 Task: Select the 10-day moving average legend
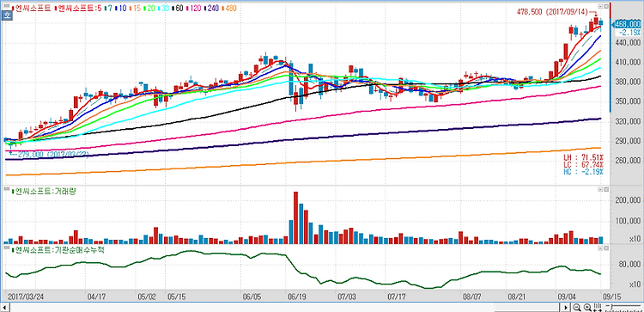[x=120, y=8]
